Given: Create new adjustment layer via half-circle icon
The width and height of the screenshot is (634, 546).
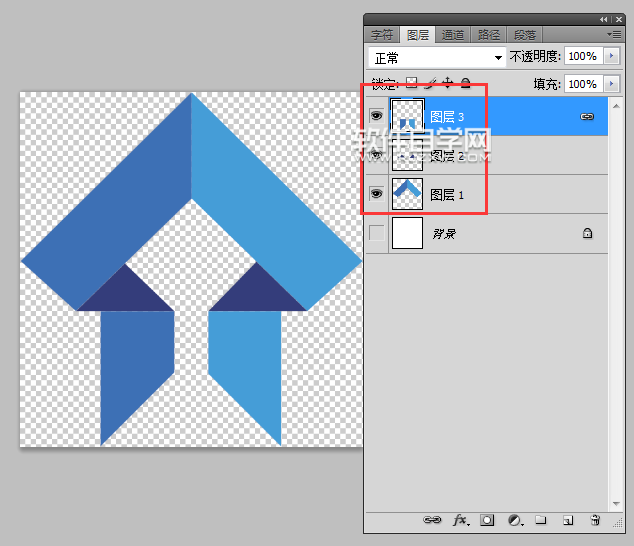Looking at the screenshot, I should point(514,520).
